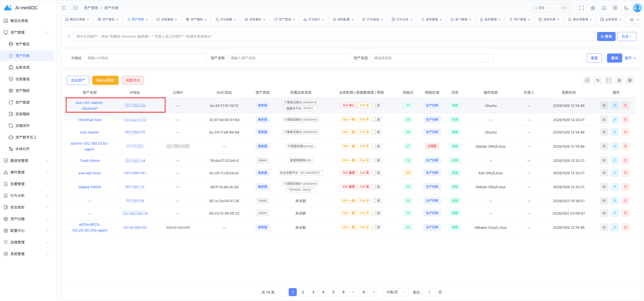Viewport: 644px width, 301px height.
Task: Edit the xiejava-fnNAS asset
Action: click(615, 187)
